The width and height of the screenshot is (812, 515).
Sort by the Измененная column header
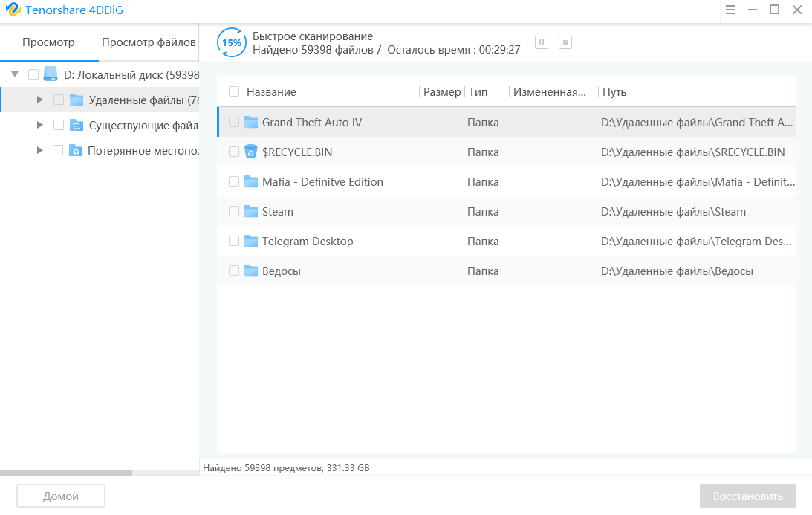pyautogui.click(x=550, y=91)
